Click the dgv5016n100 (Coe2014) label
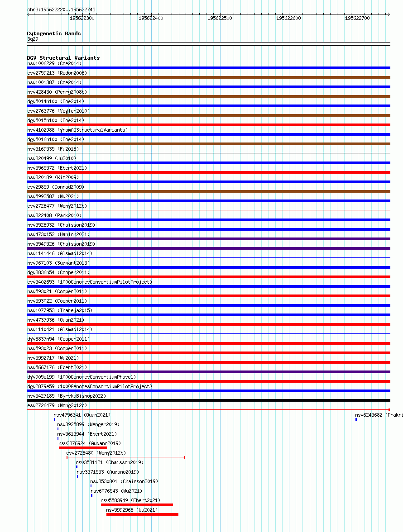This screenshot has width=403, height=532. (x=56, y=139)
